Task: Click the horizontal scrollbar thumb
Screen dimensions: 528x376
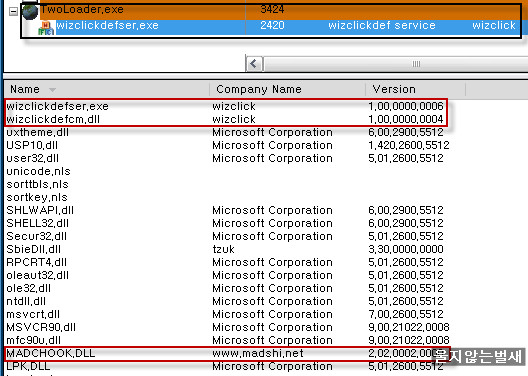Action: (396, 64)
